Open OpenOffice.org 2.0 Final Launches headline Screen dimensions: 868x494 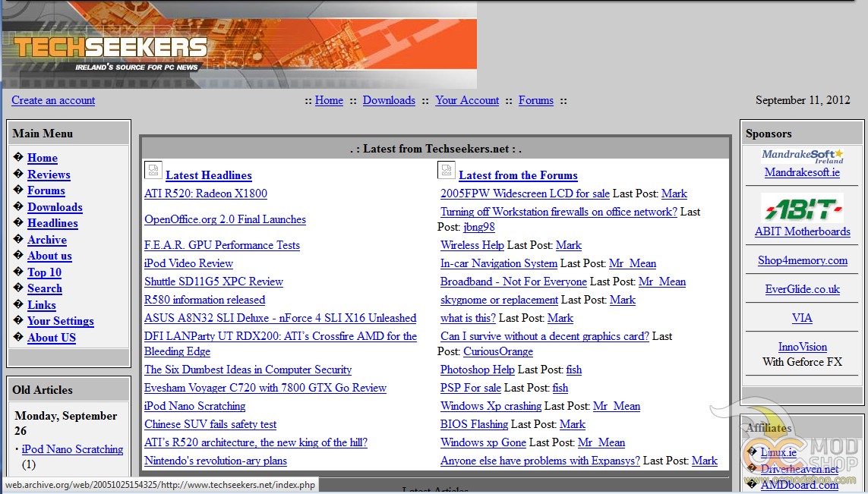click(x=225, y=219)
